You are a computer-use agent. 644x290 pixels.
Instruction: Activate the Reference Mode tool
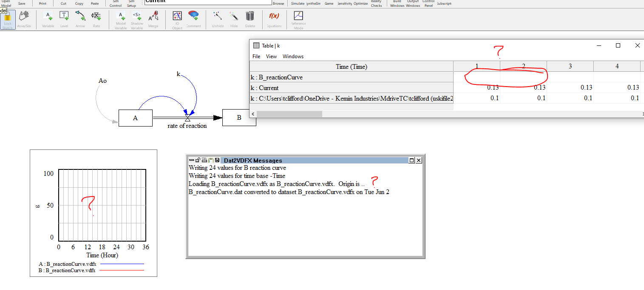click(x=298, y=20)
